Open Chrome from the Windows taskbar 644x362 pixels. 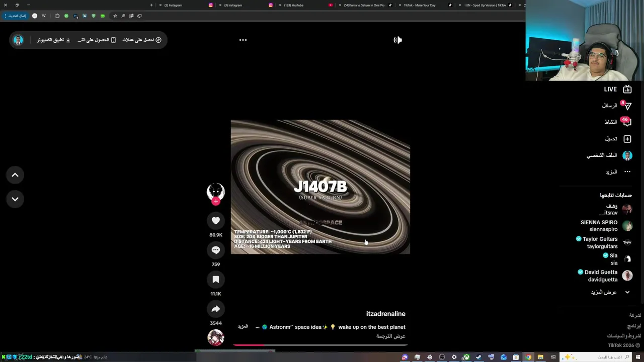point(528,357)
